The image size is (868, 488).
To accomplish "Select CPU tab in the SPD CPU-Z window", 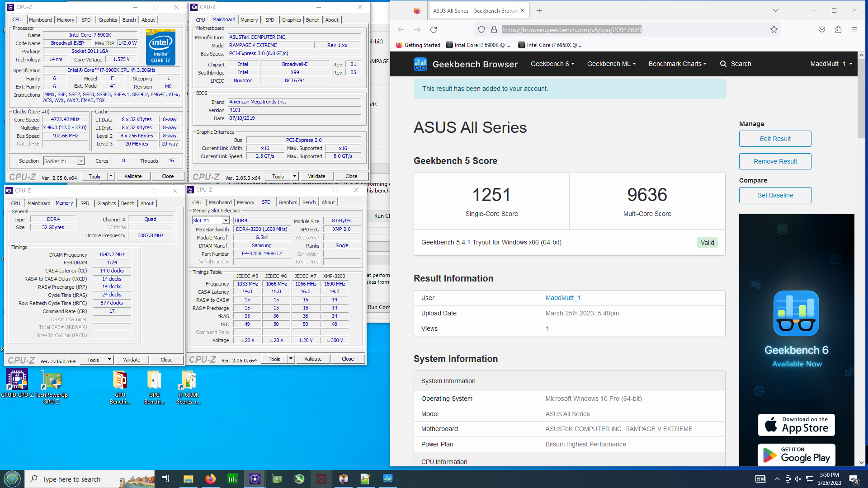I will pos(197,202).
